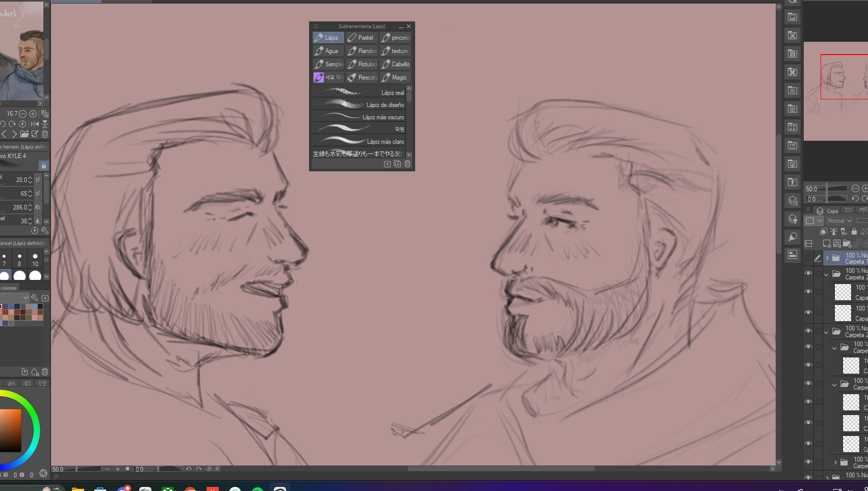Zoom out in the Navigator panel

[x=855, y=189]
